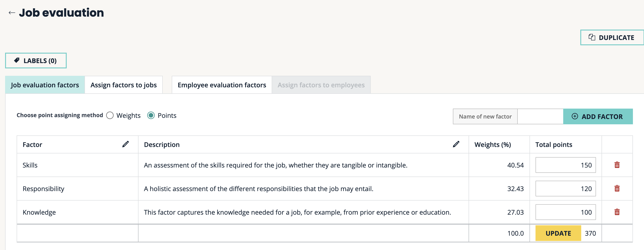Click the back arrow beside Job evaluation

pos(12,13)
